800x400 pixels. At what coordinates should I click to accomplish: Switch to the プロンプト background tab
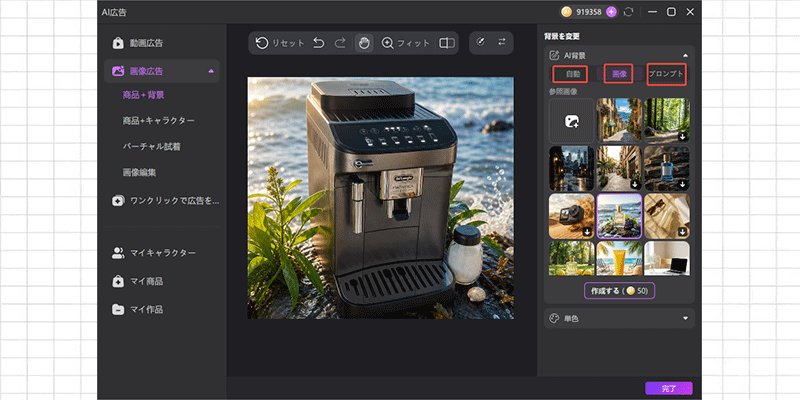pos(666,74)
